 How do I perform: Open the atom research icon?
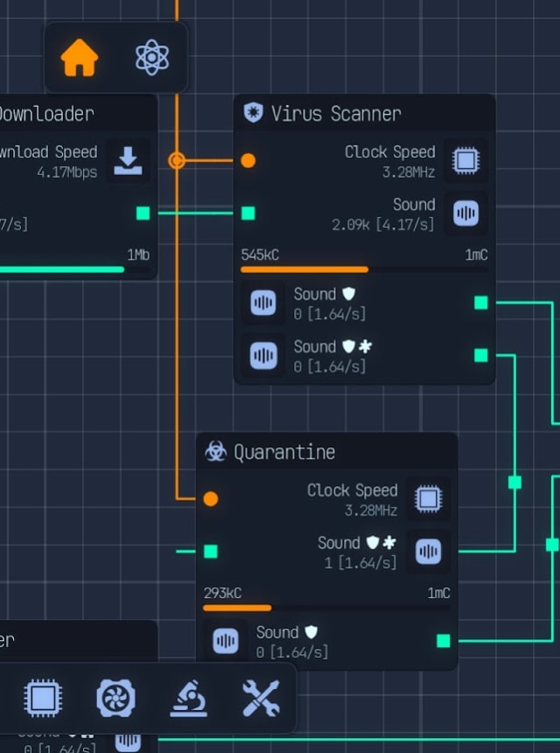[x=152, y=58]
